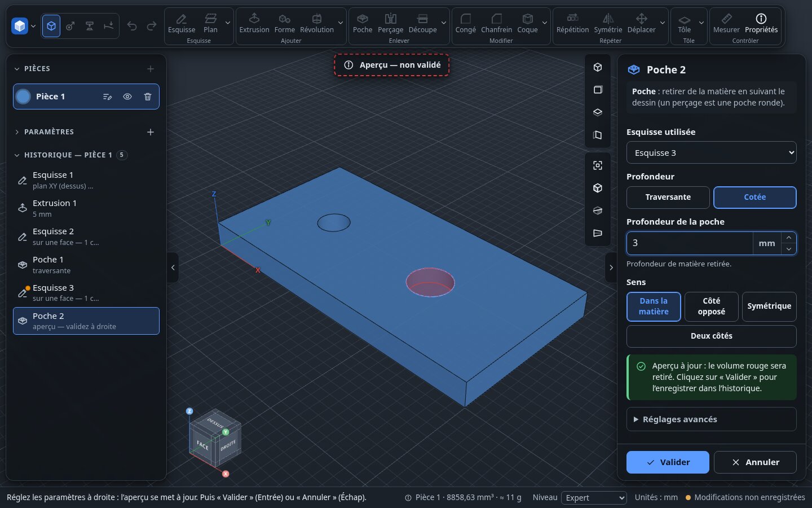
Task: Choose the Symétrique direction
Action: pyautogui.click(x=769, y=306)
